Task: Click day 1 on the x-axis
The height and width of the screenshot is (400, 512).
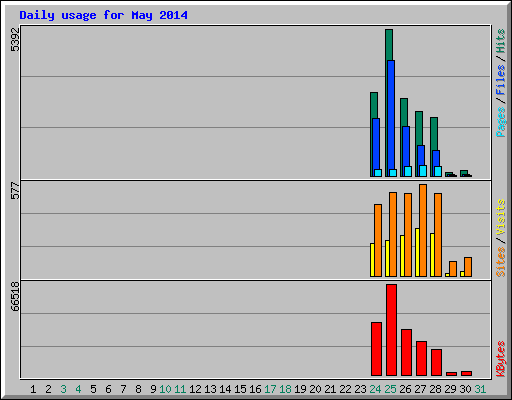Action: pyautogui.click(x=33, y=389)
